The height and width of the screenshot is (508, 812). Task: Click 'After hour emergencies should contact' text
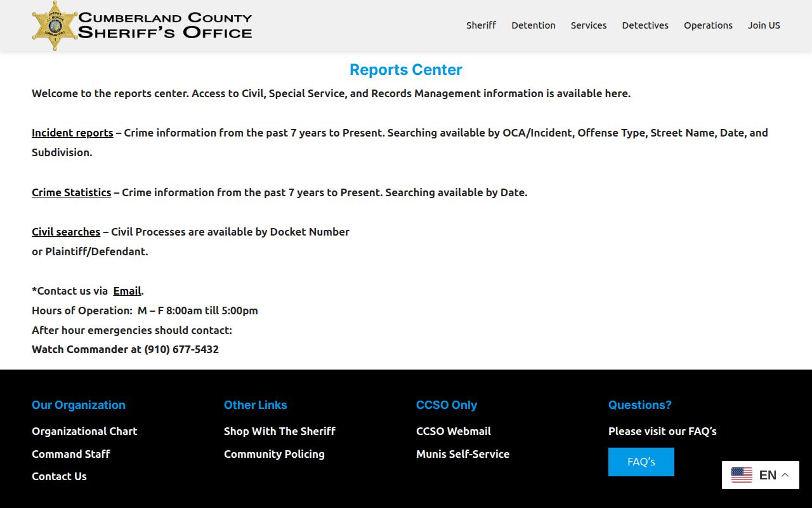coord(132,330)
